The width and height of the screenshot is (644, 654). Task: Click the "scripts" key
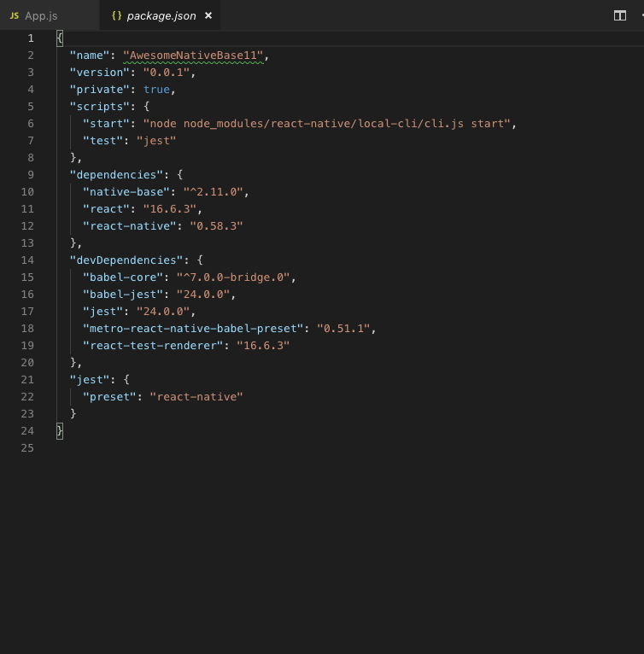tap(100, 107)
